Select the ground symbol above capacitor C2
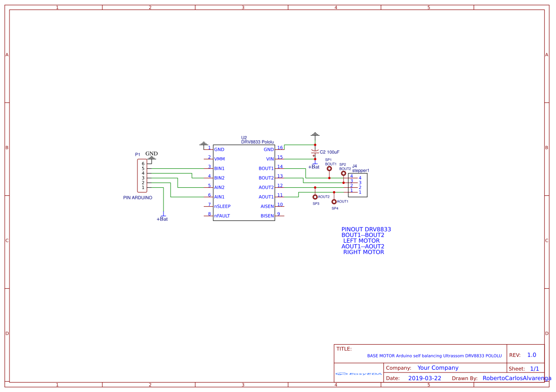 pos(314,135)
